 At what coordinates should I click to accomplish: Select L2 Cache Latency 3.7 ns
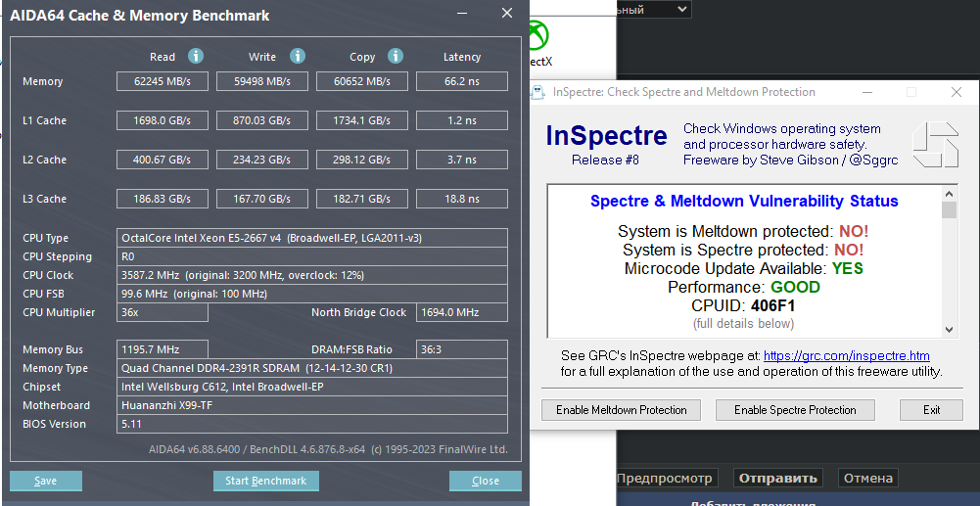(462, 160)
